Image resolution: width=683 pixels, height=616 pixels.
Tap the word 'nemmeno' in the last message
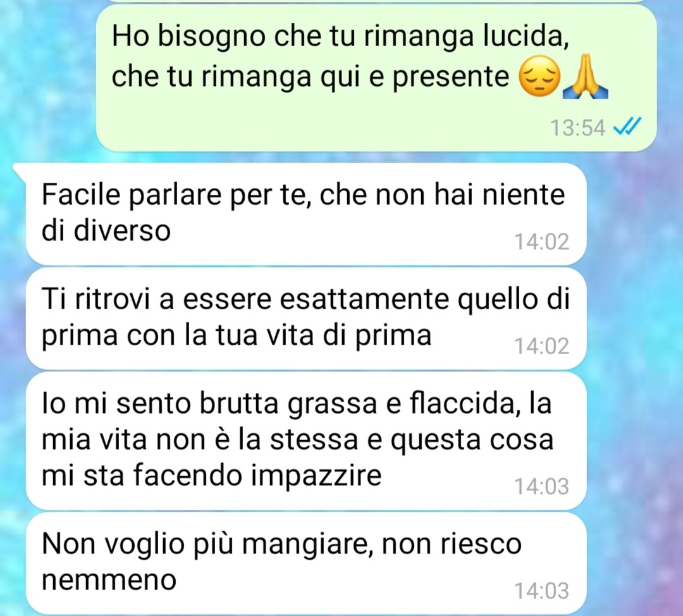[x=109, y=581]
